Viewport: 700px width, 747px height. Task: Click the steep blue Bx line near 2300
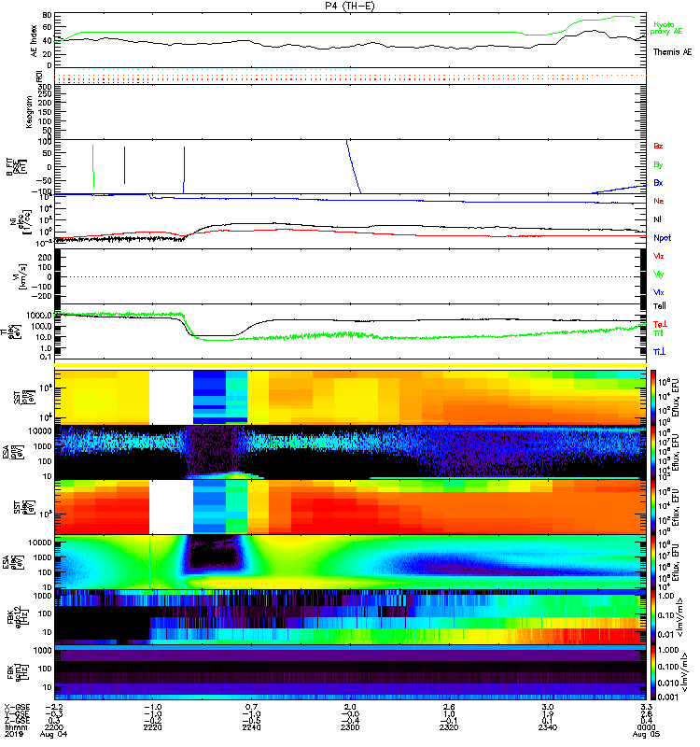point(354,166)
